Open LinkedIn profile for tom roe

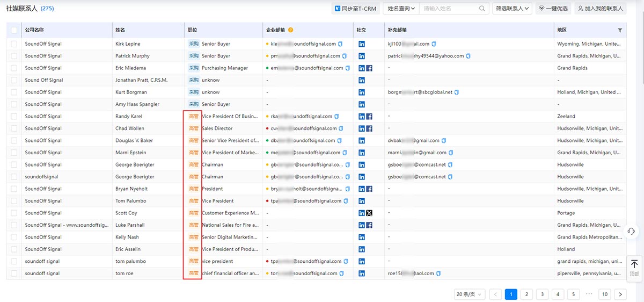pos(362,274)
